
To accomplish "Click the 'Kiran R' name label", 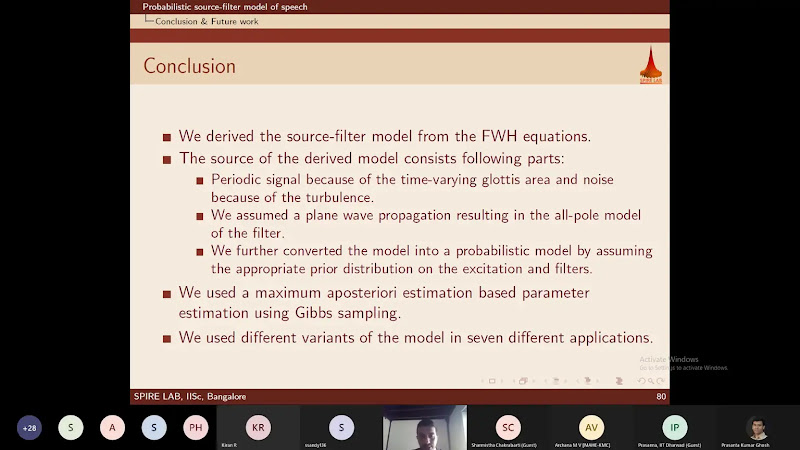I will pyautogui.click(x=229, y=445).
